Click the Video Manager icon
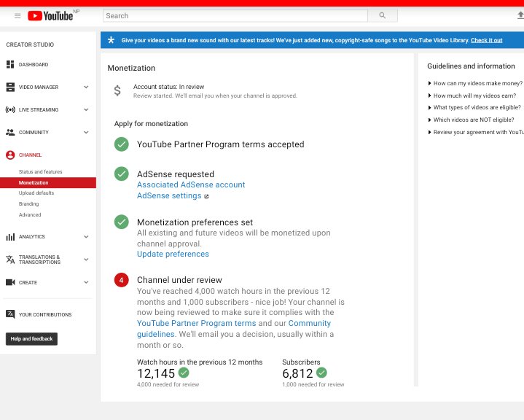This screenshot has width=524, height=420. [10, 87]
